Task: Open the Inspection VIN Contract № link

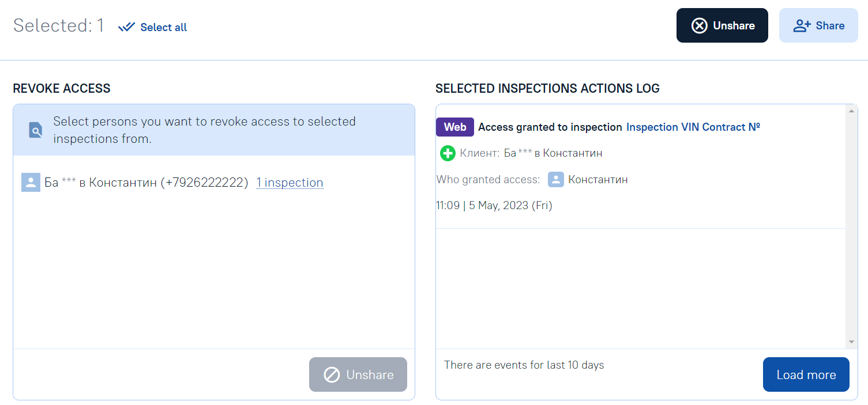Action: point(693,127)
